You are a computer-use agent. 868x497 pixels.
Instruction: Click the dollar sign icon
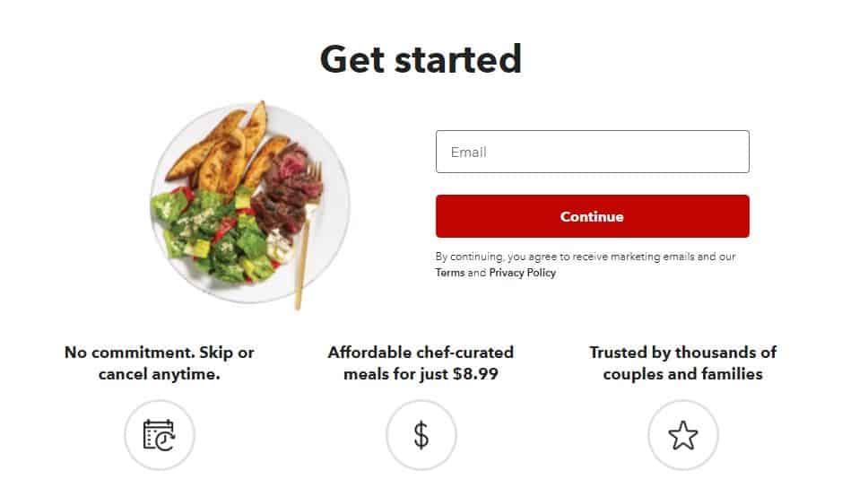[421, 435]
